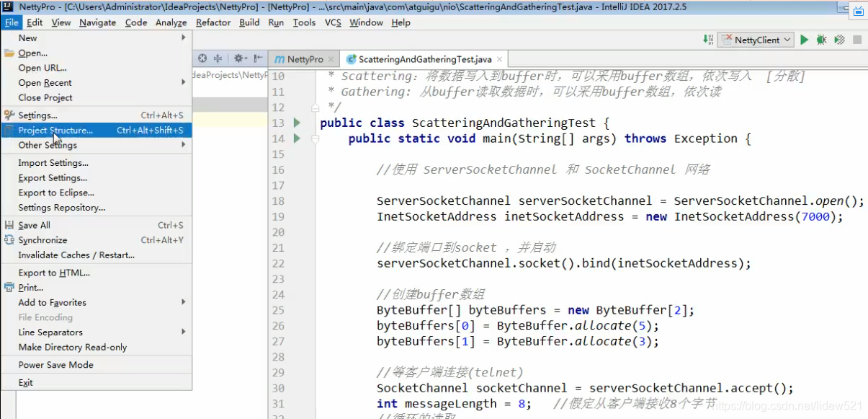This screenshot has width=868, height=419.
Task: Open the Analyze menu
Action: [x=171, y=22]
